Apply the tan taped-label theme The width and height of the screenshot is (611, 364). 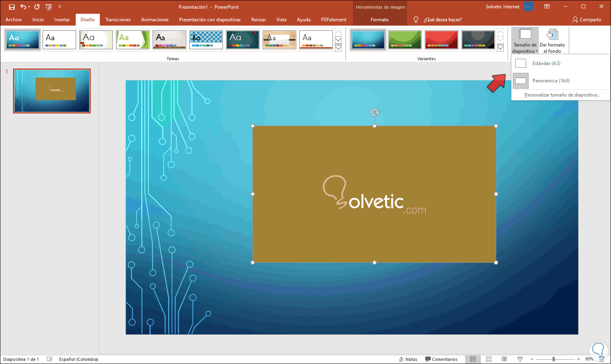coord(279,40)
